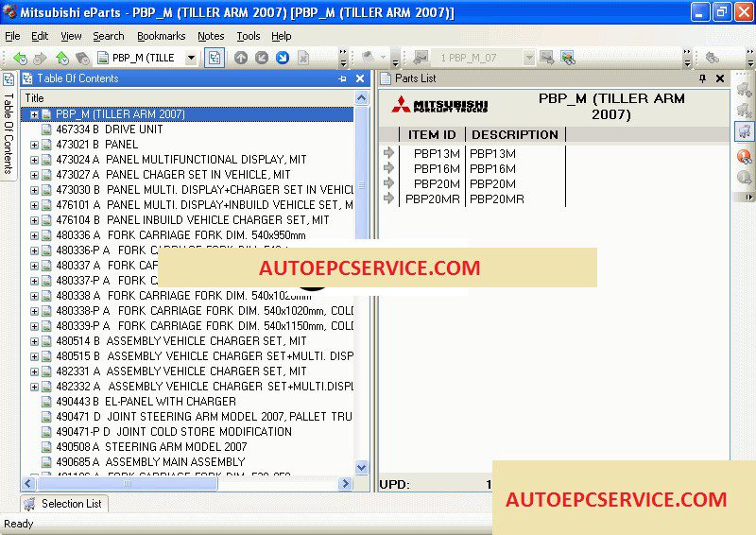Open the Help menu

pos(281,36)
